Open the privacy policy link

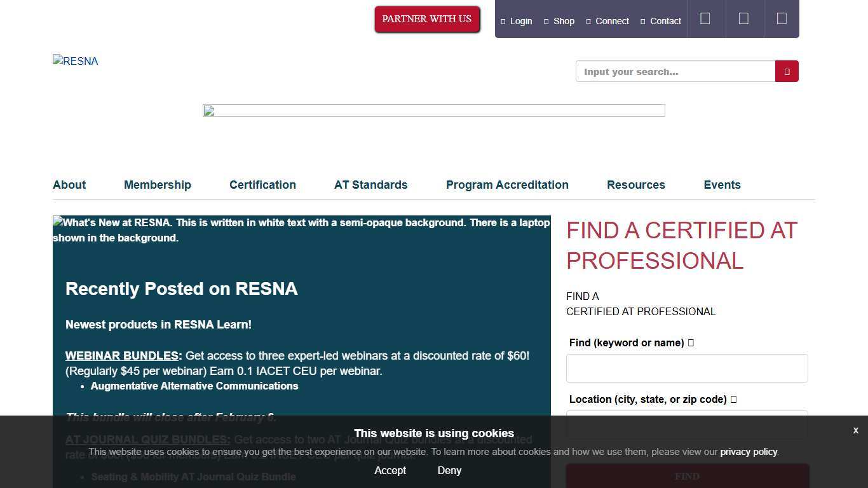click(x=748, y=452)
